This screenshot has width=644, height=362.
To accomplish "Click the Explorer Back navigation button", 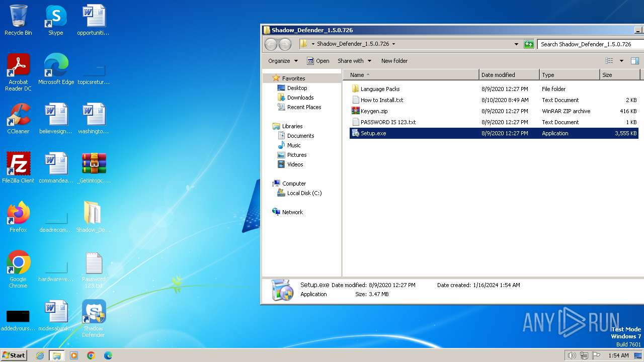I will coord(271,44).
